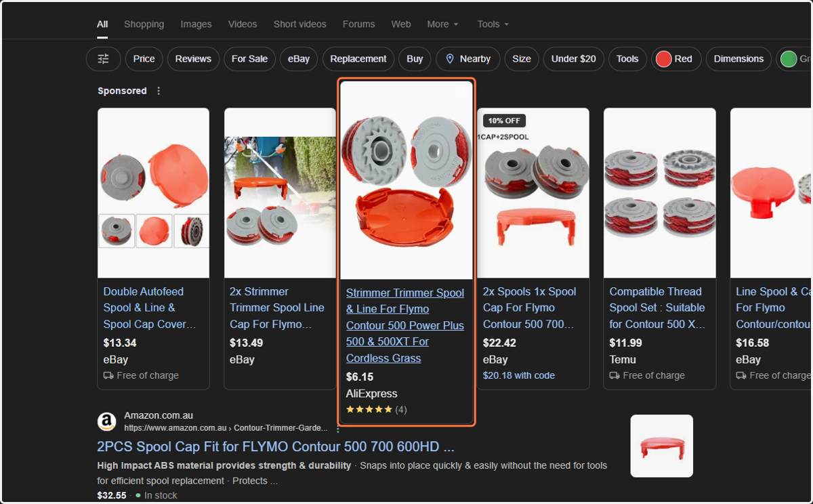Select the eBay filter chip
813x504 pixels.
click(x=299, y=59)
